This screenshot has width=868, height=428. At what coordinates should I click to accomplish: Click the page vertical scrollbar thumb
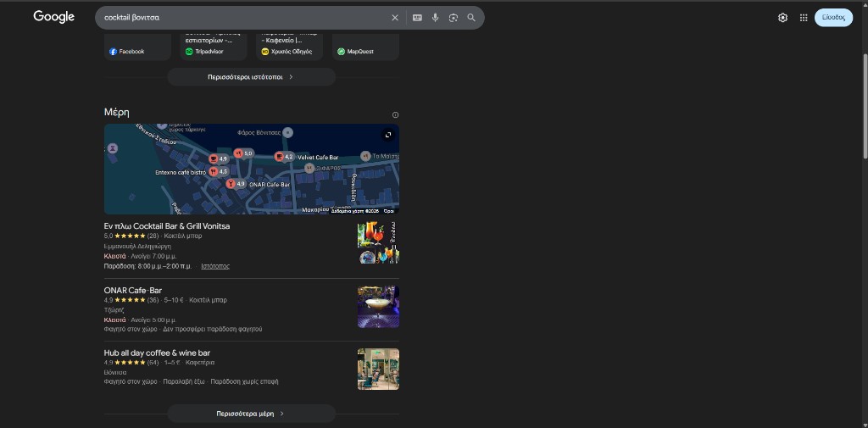tap(864, 105)
